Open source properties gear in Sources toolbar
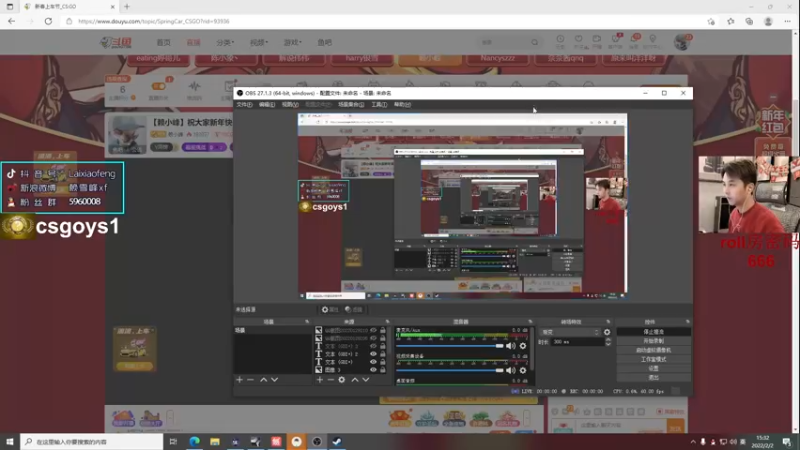 pyautogui.click(x=342, y=380)
